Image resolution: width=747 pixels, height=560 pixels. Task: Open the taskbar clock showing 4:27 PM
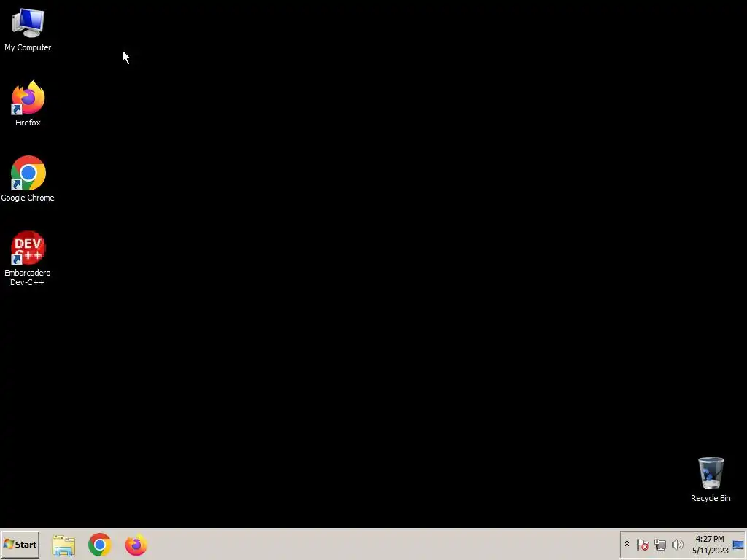(710, 544)
